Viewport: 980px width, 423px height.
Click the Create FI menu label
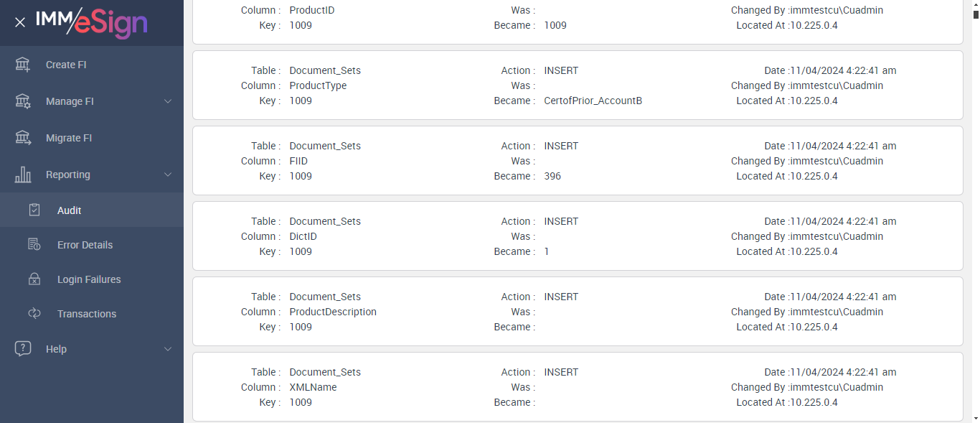point(65,65)
